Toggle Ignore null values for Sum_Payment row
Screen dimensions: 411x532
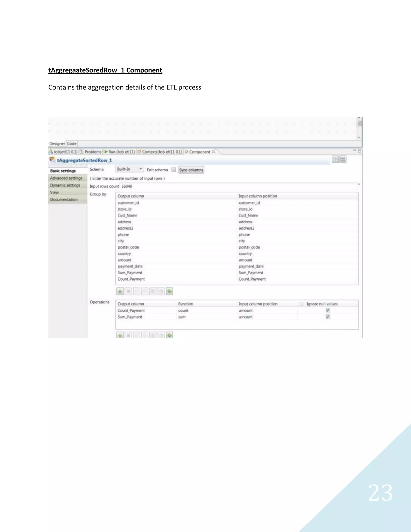coord(328,317)
